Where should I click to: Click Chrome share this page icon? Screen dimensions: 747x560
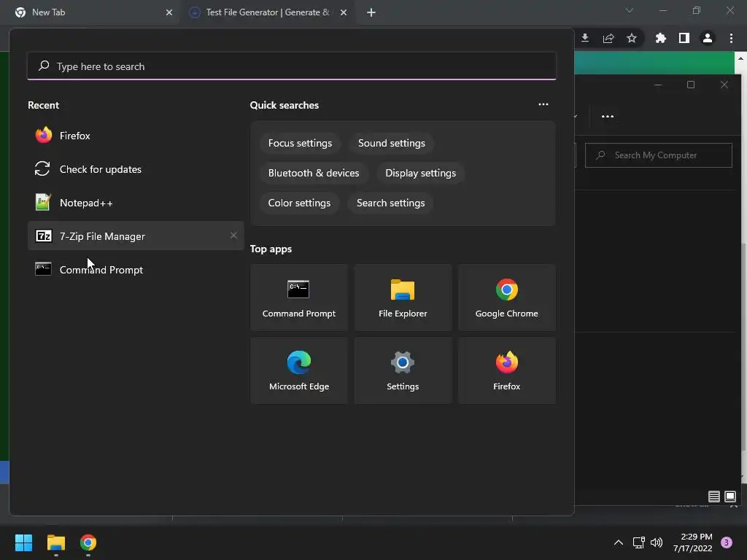click(x=608, y=38)
